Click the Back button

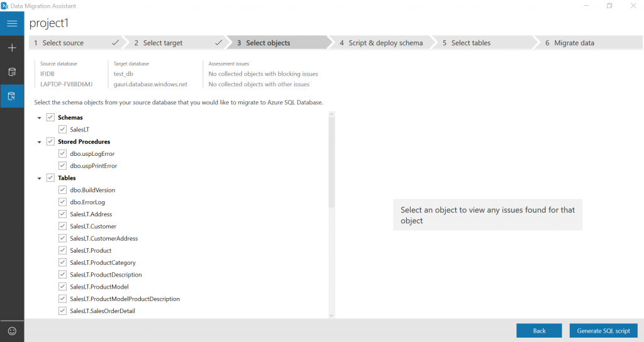click(x=539, y=331)
